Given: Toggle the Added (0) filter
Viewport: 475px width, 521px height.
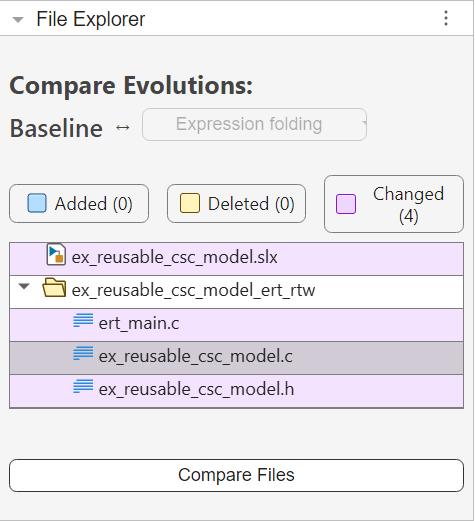Looking at the screenshot, I should coord(79,204).
